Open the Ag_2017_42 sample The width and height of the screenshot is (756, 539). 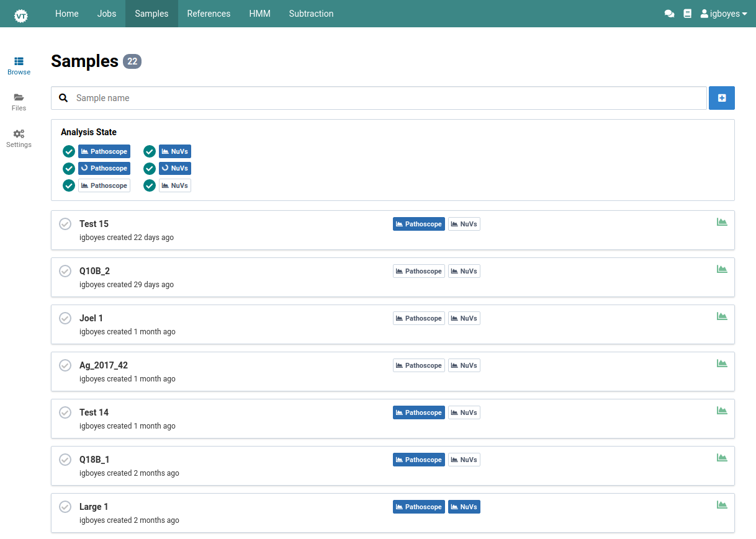click(104, 365)
